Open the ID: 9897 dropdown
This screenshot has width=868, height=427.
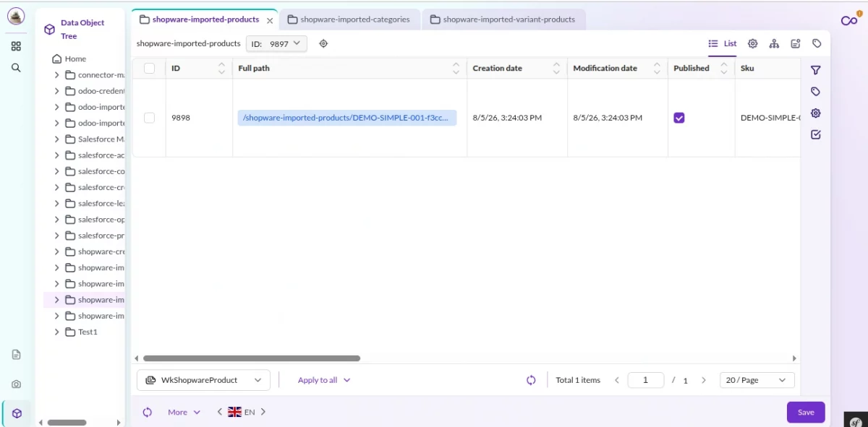[x=276, y=43]
